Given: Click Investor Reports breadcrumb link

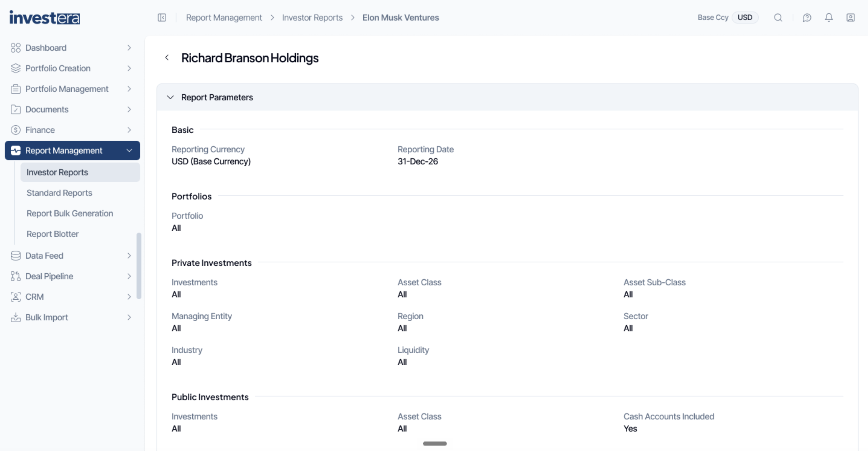Looking at the screenshot, I should point(312,17).
